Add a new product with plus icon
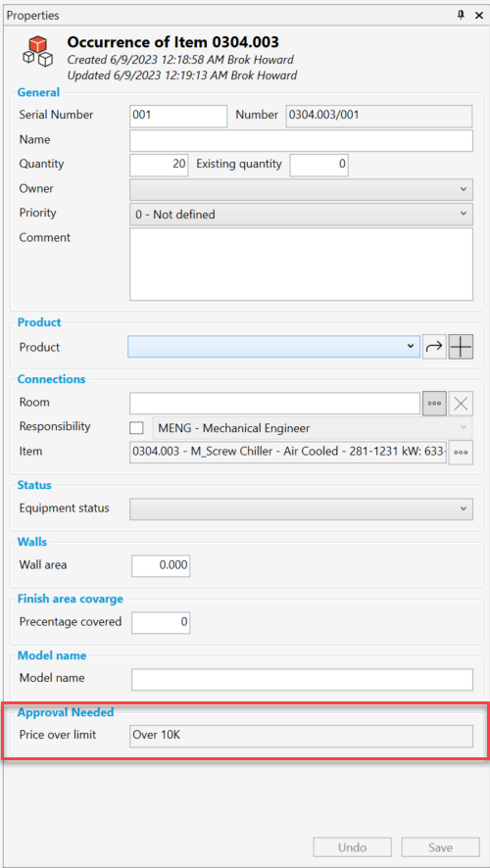The height and width of the screenshot is (868, 490). (461, 347)
